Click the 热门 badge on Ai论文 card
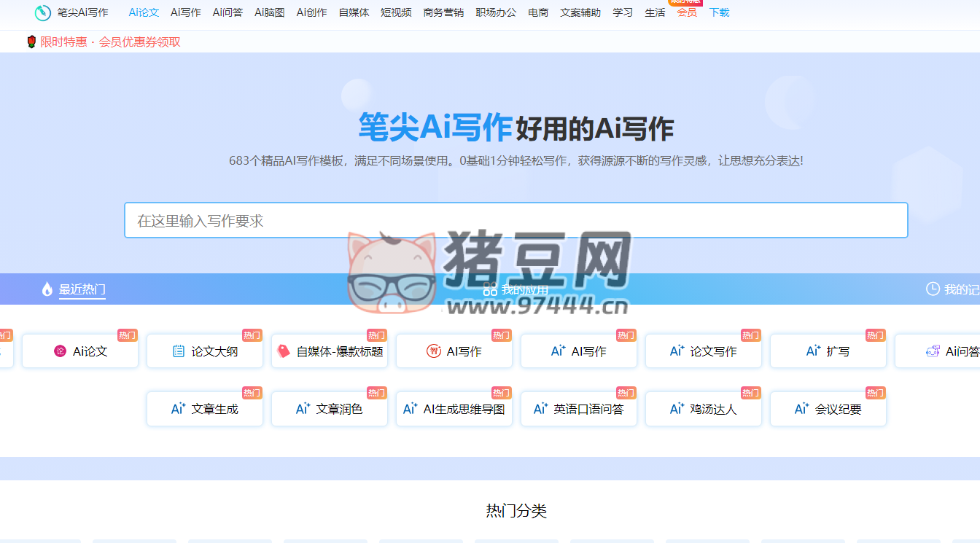The height and width of the screenshot is (543, 980). coord(128,335)
